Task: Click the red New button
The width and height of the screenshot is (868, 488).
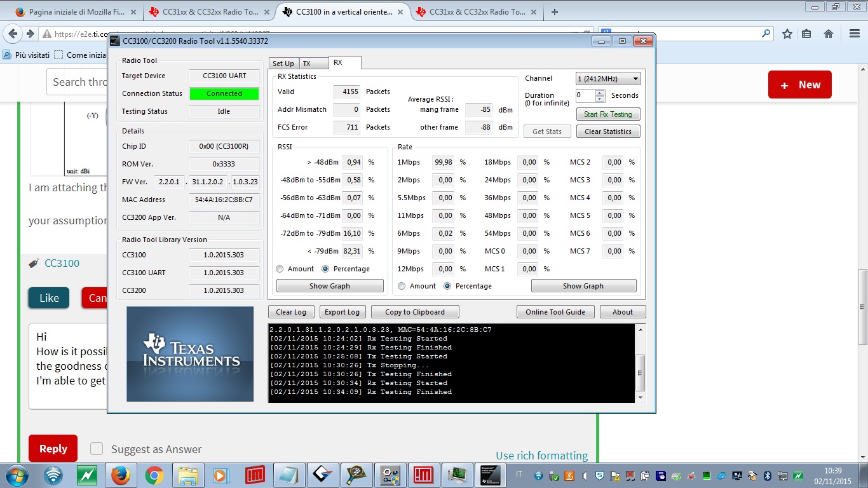Action: (800, 85)
